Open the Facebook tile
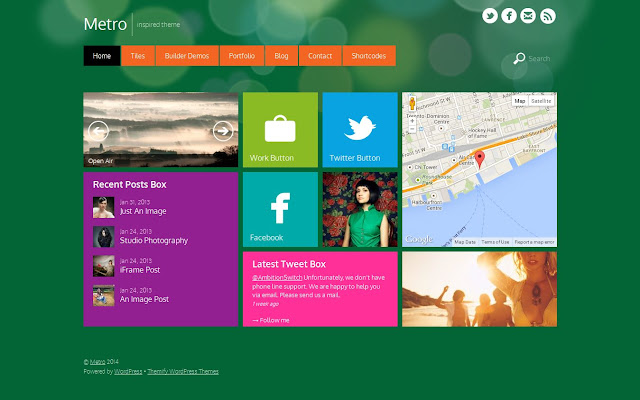 (x=280, y=209)
